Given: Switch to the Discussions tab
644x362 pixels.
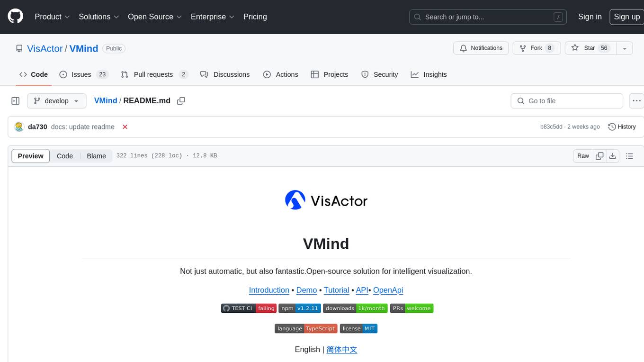Looking at the screenshot, I should point(225,74).
